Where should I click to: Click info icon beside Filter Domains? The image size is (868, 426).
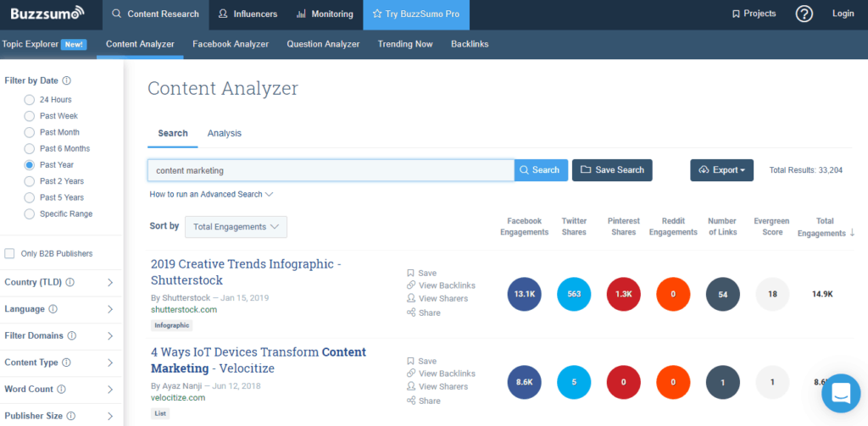coord(71,336)
